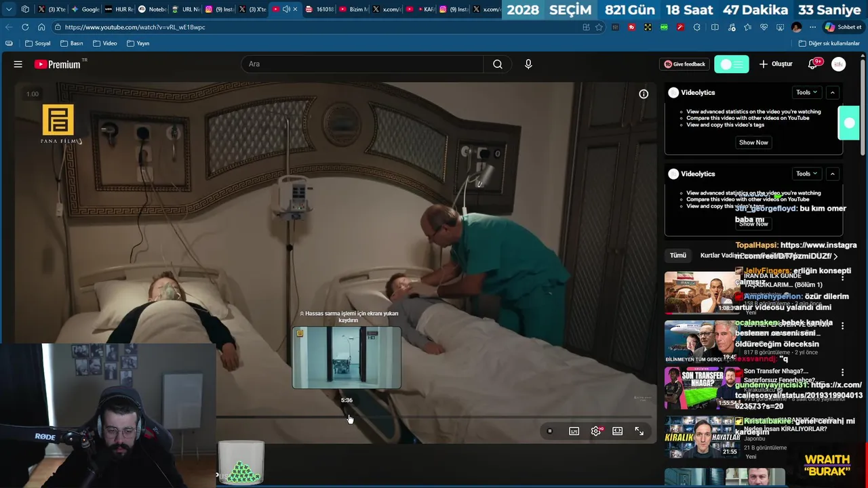Viewport: 868px width, 488px height.
Task: Open options for Son Transfer Nhaga video
Action: [x=842, y=373]
